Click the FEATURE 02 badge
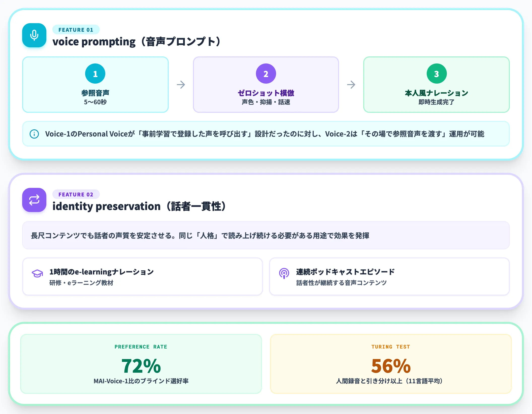Image resolution: width=532 pixels, height=414 pixels. (x=76, y=194)
